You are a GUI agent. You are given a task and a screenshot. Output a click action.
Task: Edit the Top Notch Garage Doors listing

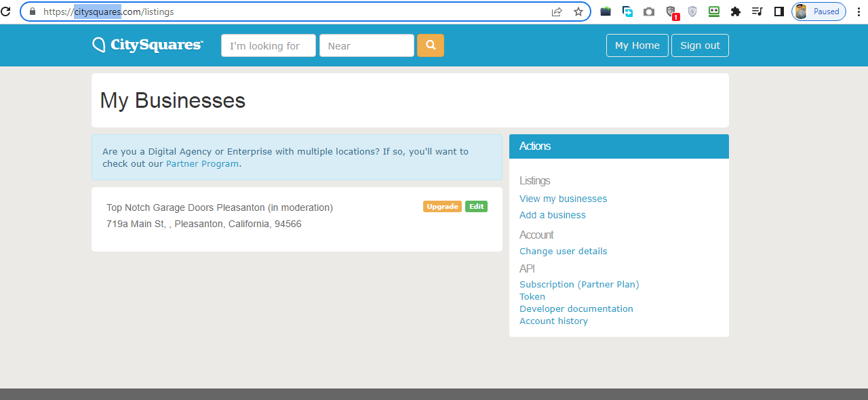[x=476, y=206]
